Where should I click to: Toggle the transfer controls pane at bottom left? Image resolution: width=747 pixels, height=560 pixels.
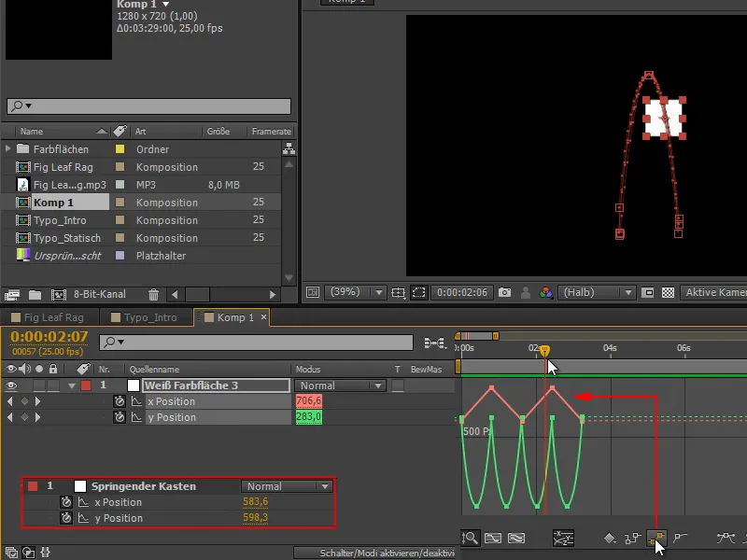coord(29,553)
